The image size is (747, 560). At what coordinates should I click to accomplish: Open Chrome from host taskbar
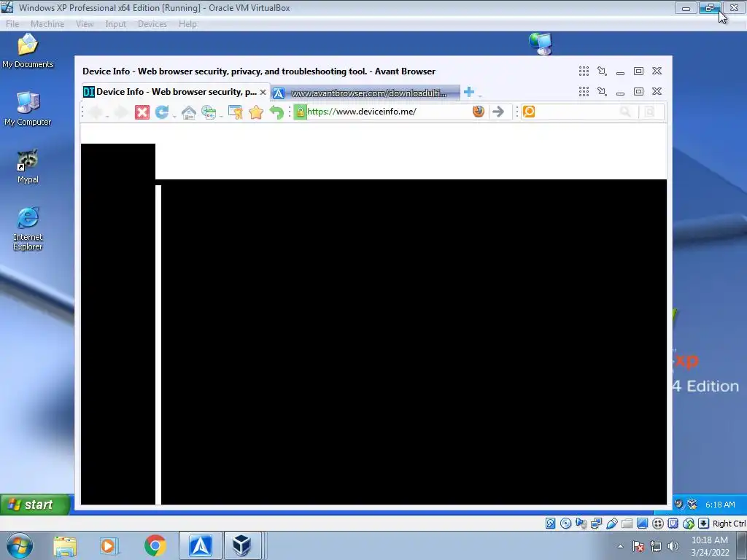(x=155, y=545)
